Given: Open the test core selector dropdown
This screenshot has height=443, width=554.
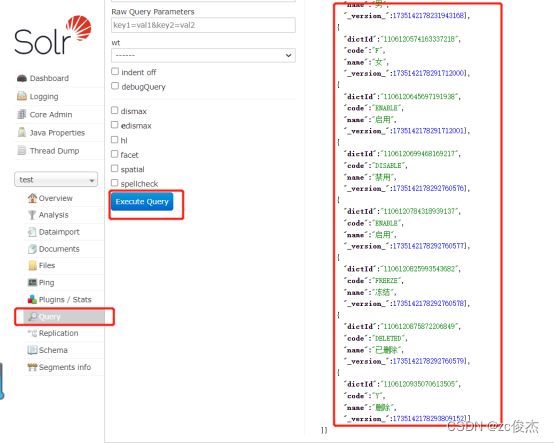Looking at the screenshot, I should [x=56, y=179].
